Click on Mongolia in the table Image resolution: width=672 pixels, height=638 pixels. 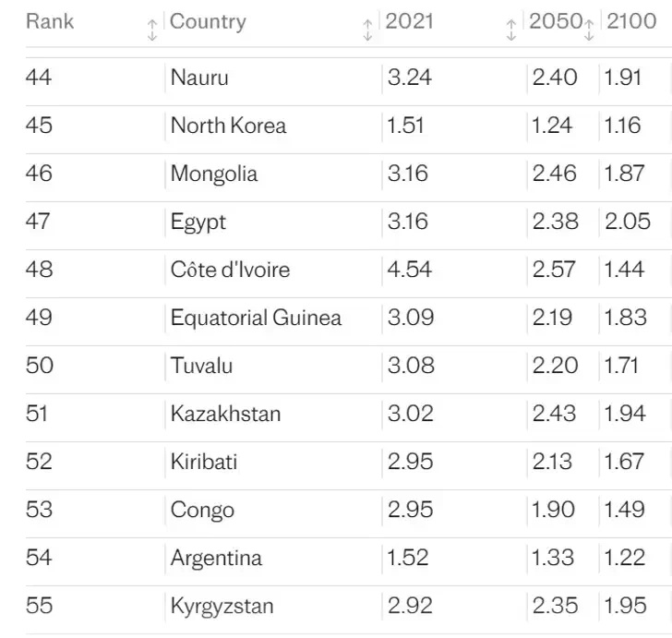tap(213, 174)
